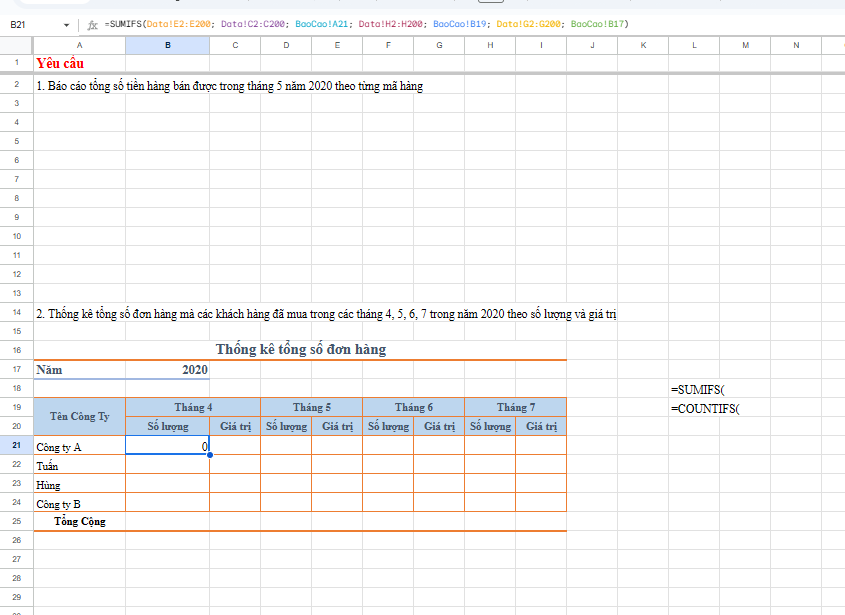
Task: Click the cell with value 2020
Action: tap(168, 370)
